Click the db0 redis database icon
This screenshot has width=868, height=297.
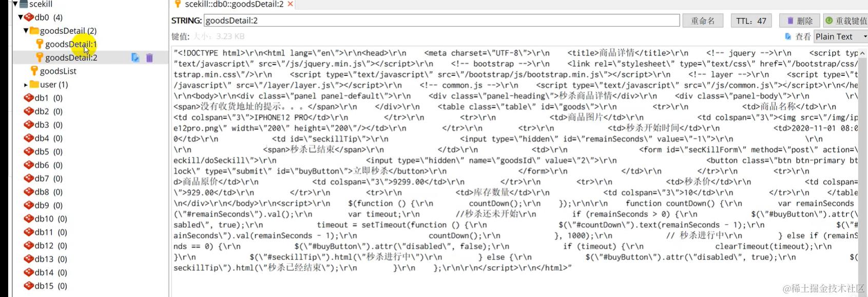tap(29, 17)
